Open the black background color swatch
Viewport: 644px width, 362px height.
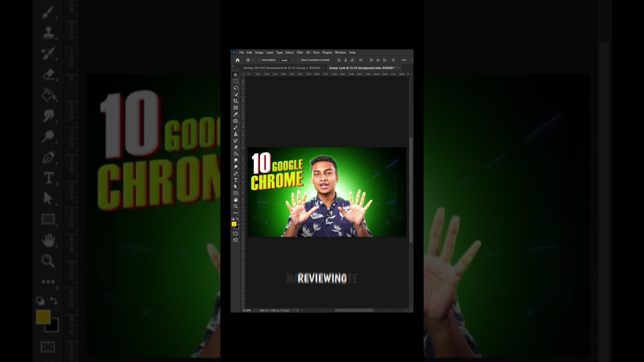pyautogui.click(x=237, y=227)
